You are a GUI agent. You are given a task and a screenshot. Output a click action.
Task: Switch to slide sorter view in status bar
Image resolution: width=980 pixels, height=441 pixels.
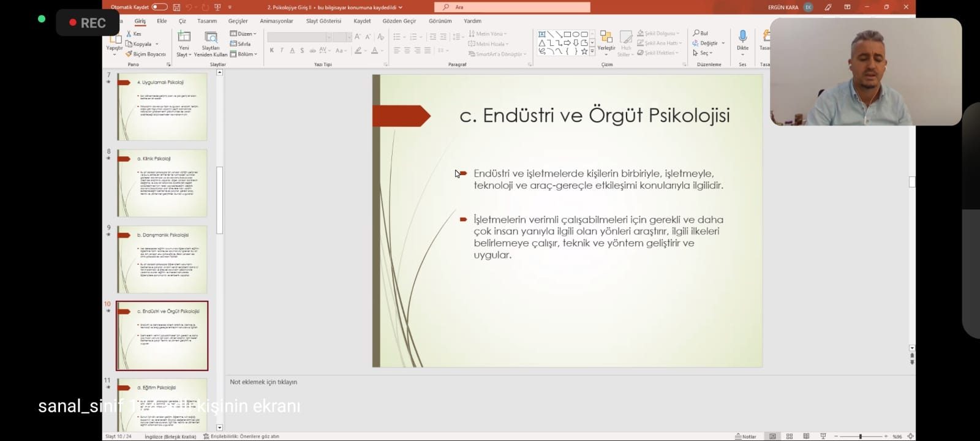click(x=790, y=436)
